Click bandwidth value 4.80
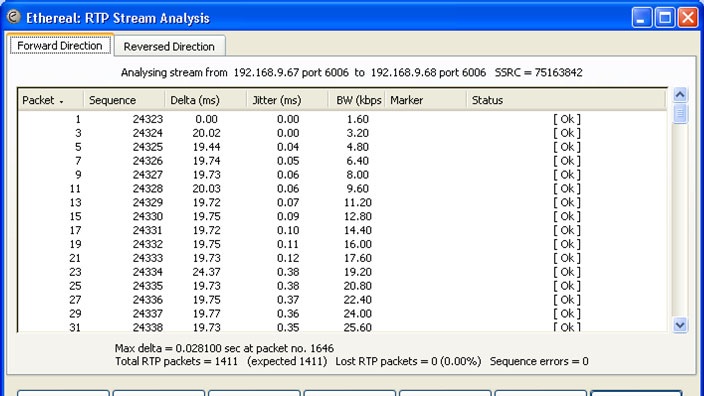This screenshot has width=704, height=396. point(358,147)
